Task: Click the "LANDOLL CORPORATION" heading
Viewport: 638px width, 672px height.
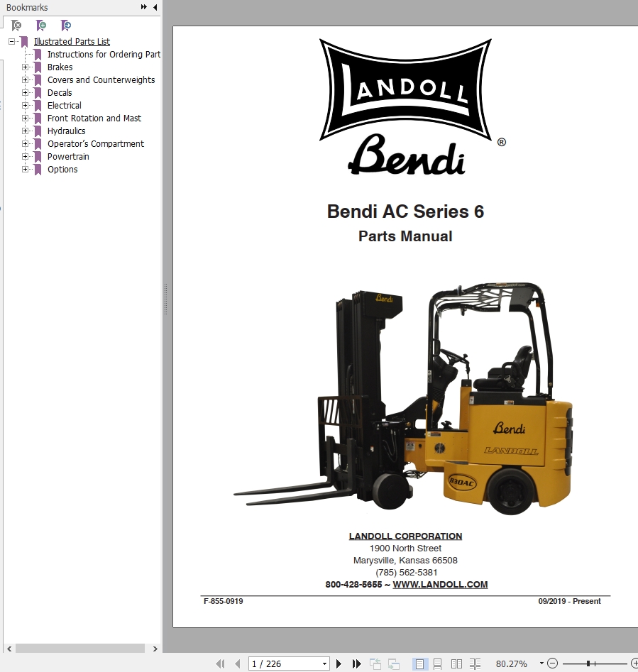Action: [x=405, y=536]
